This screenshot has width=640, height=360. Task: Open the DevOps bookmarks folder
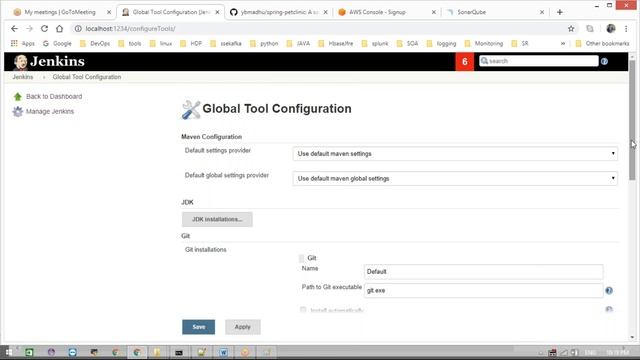(95, 43)
